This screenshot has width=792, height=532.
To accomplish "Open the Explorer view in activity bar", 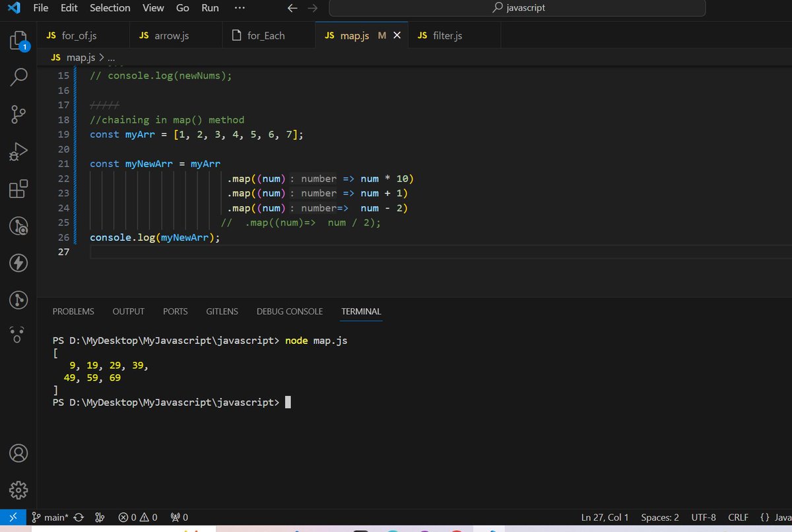I will [x=18, y=41].
